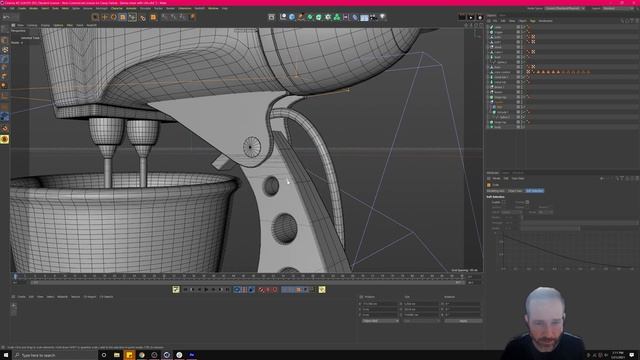The width and height of the screenshot is (640, 360).
Task: Play the animation forwards
Action: 206,289
